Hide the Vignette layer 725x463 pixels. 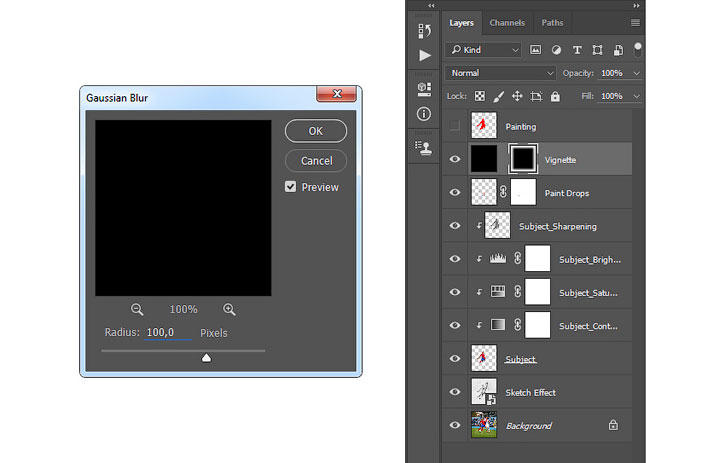click(455, 159)
